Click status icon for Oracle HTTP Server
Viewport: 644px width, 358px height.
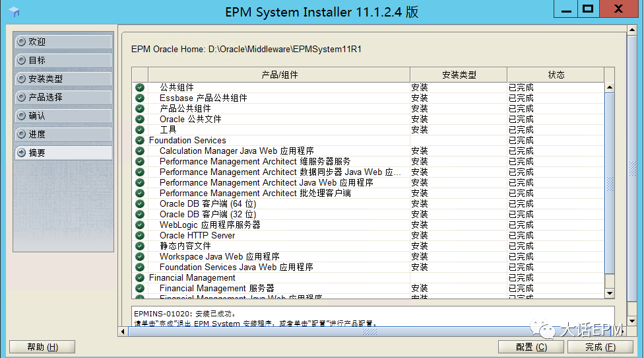click(140, 236)
